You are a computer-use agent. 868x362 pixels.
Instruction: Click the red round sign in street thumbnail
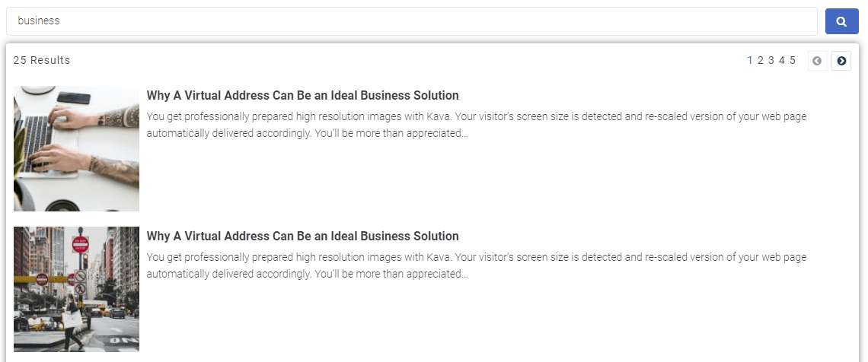81,243
